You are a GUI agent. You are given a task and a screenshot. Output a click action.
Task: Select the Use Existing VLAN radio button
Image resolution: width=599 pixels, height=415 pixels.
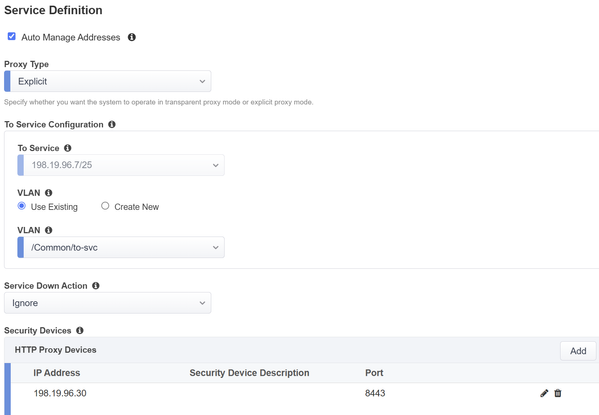click(x=21, y=206)
